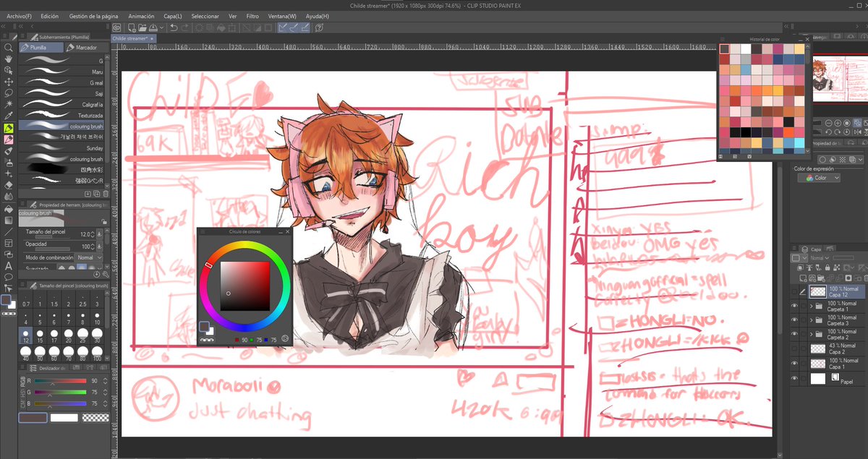Select the green highlighted Pen tool
This screenshot has width=868, height=459.
click(x=9, y=128)
